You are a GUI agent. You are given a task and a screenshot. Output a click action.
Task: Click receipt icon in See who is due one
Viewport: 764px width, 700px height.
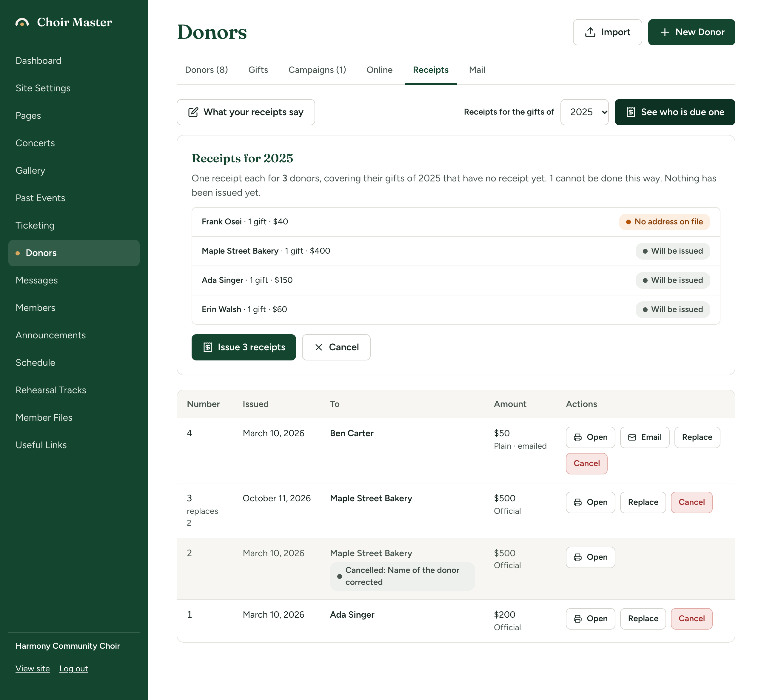coord(631,112)
